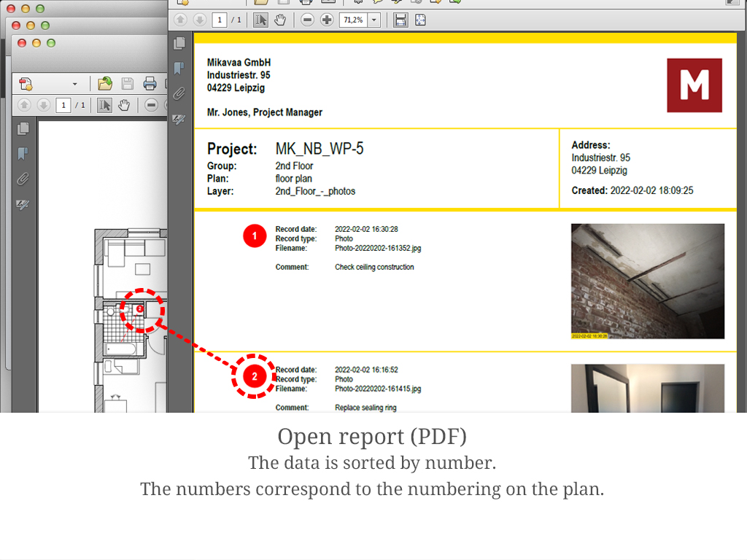The width and height of the screenshot is (747, 560).
Task: Open Bookmarks panel in back window sidebar
Action: coord(23,154)
